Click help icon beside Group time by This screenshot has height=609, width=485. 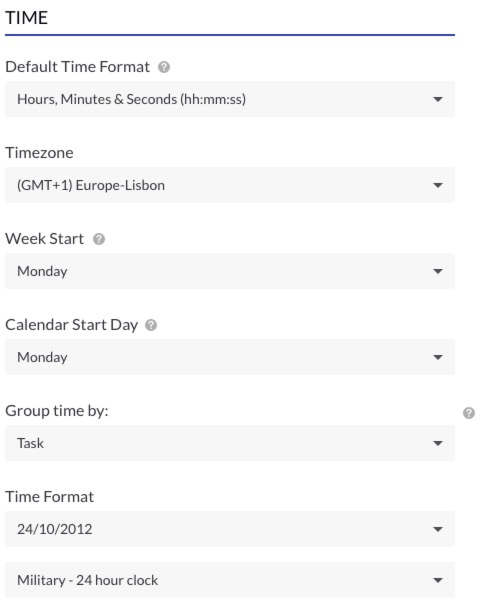click(469, 413)
